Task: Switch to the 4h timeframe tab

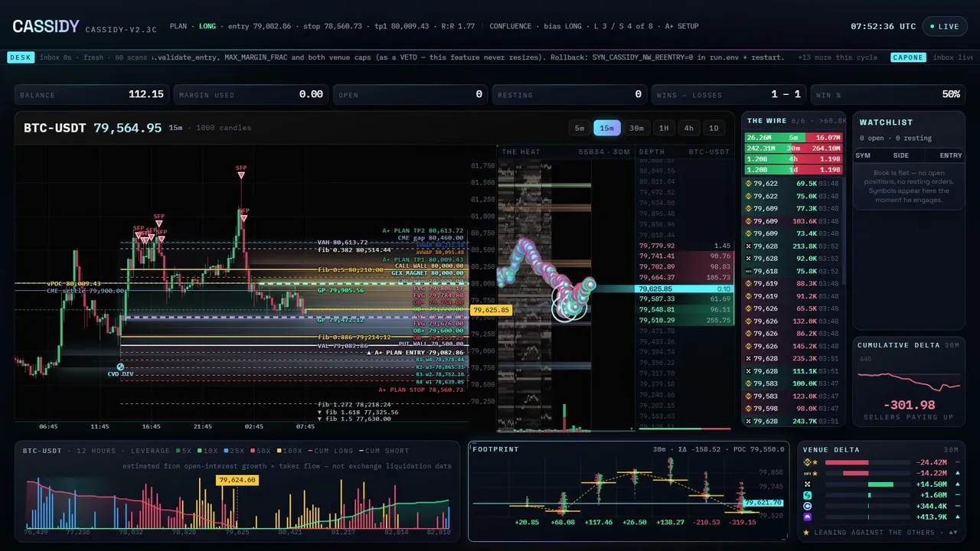Action: (x=689, y=128)
